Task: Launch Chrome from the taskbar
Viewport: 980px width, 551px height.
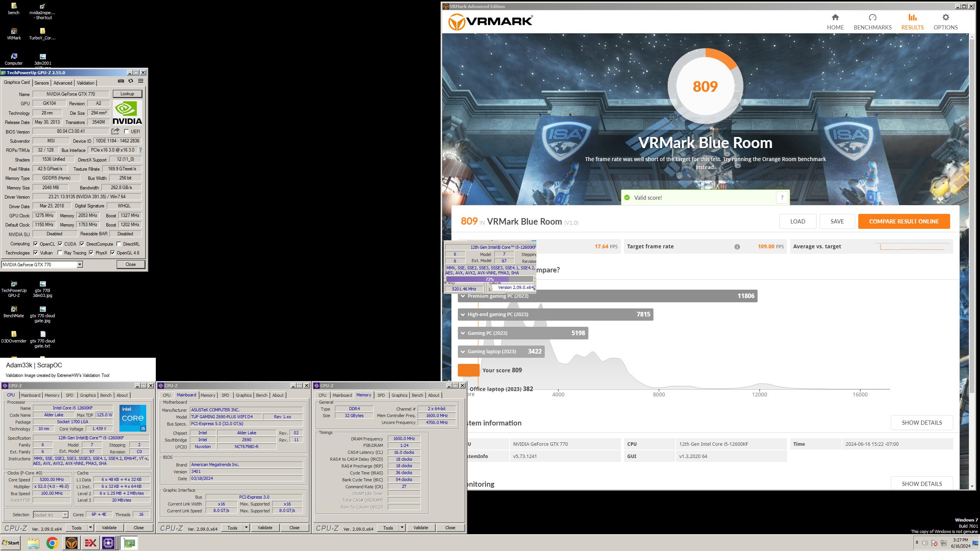Action: 52,543
